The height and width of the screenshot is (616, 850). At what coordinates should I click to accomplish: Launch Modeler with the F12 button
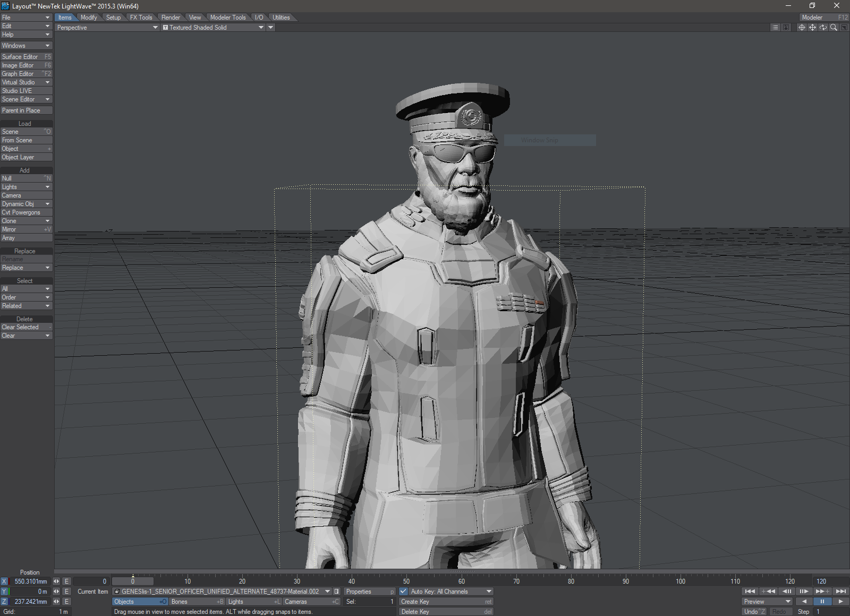824,18
